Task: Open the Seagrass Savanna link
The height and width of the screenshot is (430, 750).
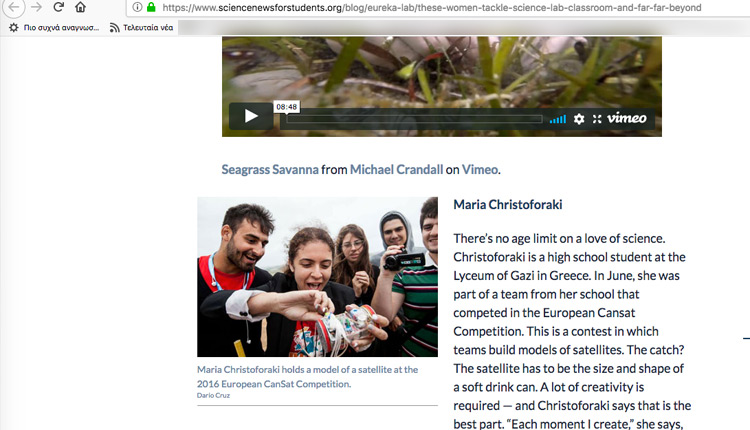Action: coord(270,169)
